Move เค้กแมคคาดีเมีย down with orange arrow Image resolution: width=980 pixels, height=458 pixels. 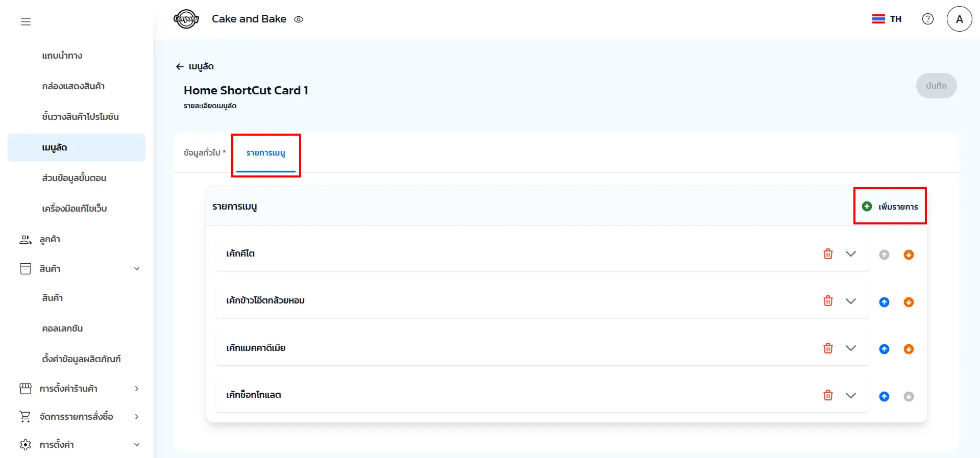point(909,349)
